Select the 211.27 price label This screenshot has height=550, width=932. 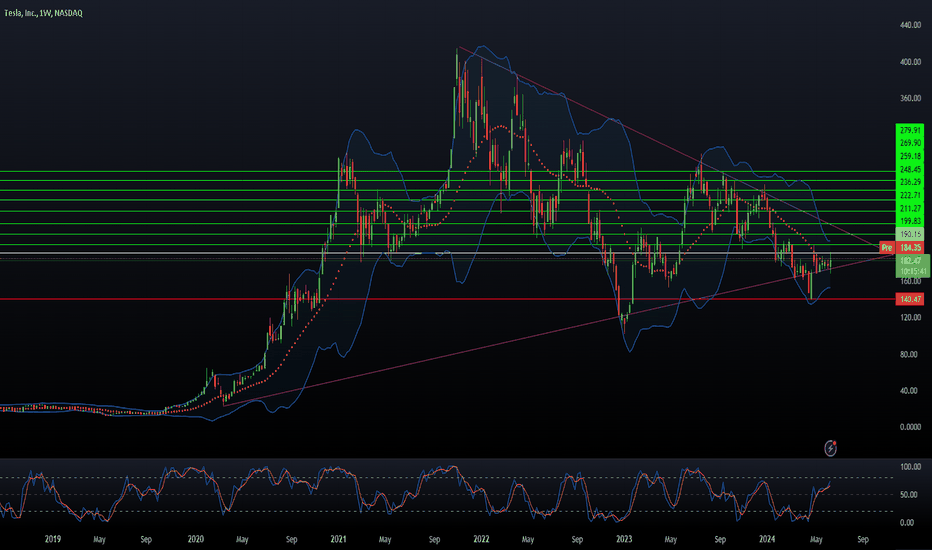[910, 209]
